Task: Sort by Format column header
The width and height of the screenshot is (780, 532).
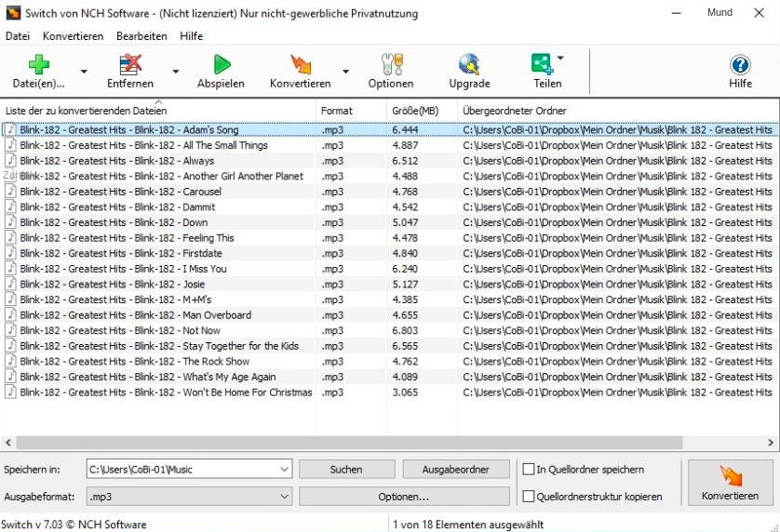Action: (x=351, y=111)
